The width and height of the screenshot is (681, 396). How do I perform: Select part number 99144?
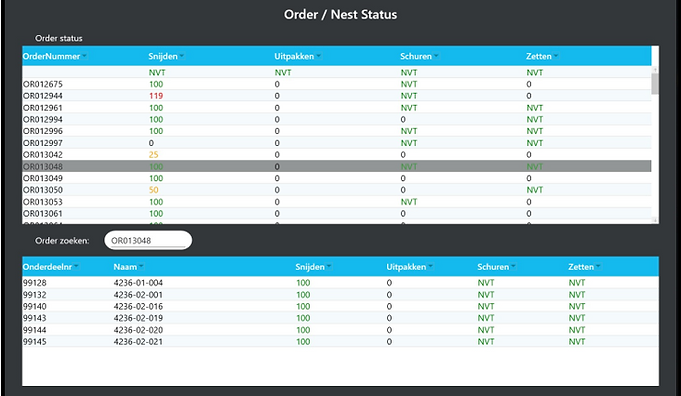click(35, 330)
